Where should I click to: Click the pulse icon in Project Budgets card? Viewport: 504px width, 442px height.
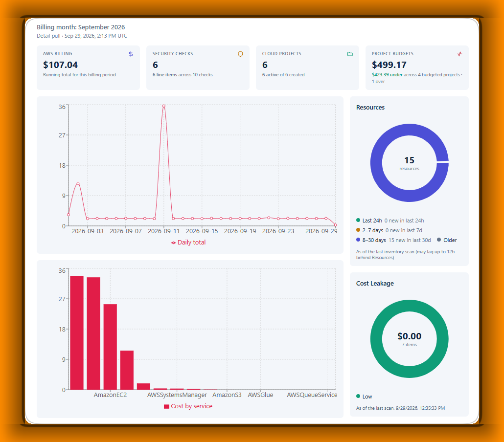coord(459,54)
